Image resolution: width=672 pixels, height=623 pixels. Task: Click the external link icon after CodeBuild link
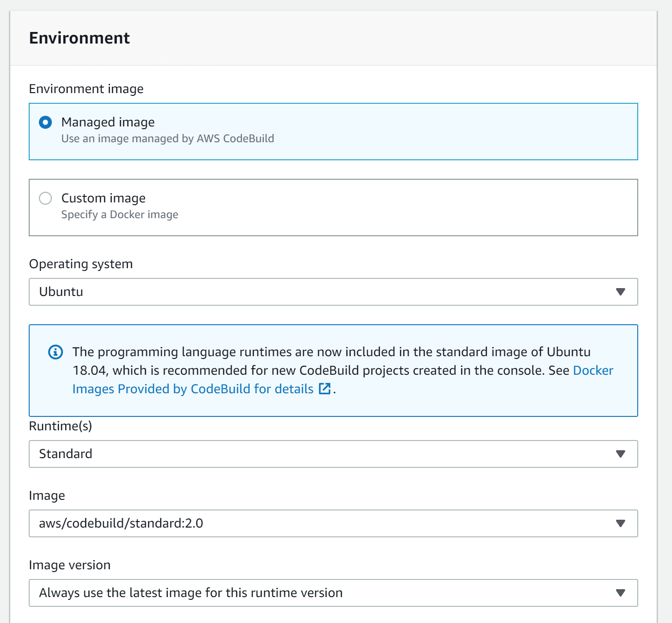pyautogui.click(x=325, y=389)
